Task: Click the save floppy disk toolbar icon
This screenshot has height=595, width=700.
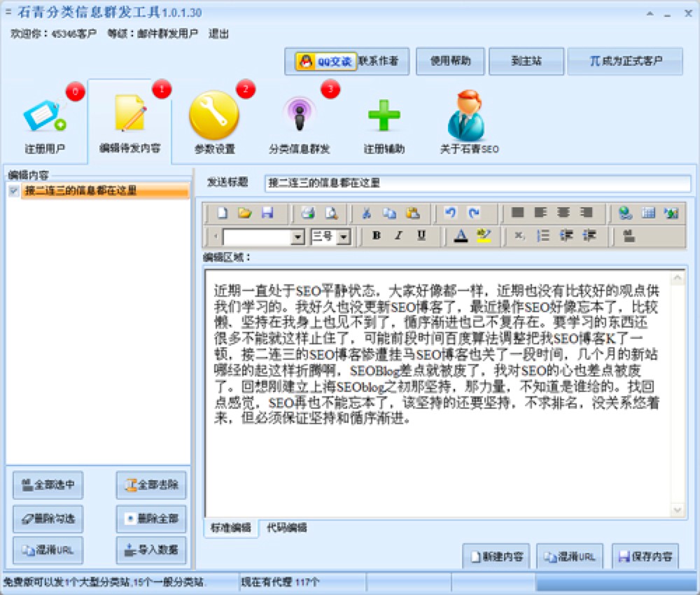Action: pyautogui.click(x=267, y=213)
